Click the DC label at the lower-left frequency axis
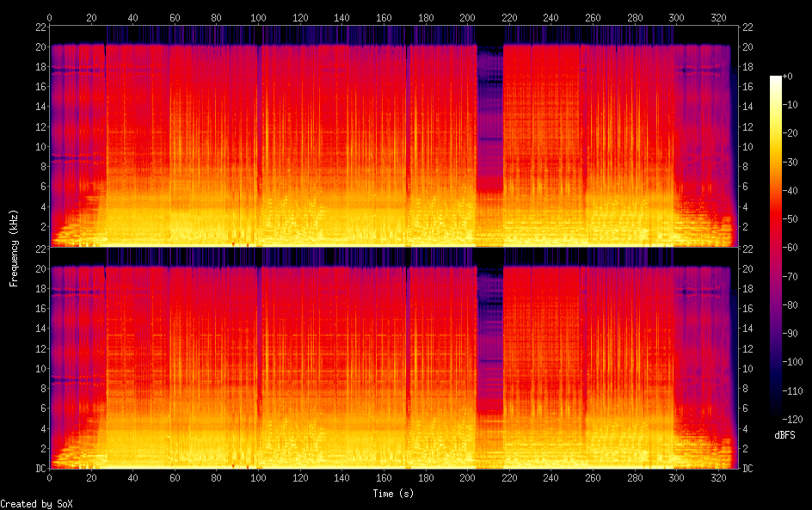Image resolution: width=812 pixels, height=510 pixels. [39, 469]
